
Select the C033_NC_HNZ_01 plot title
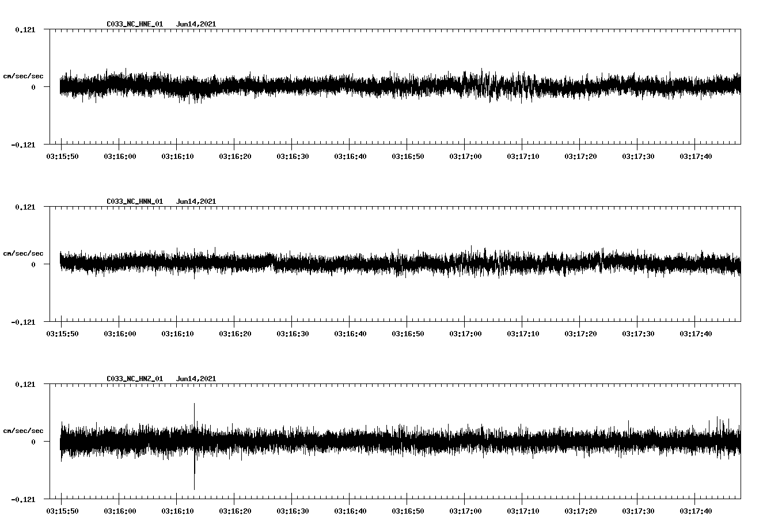tap(135, 379)
